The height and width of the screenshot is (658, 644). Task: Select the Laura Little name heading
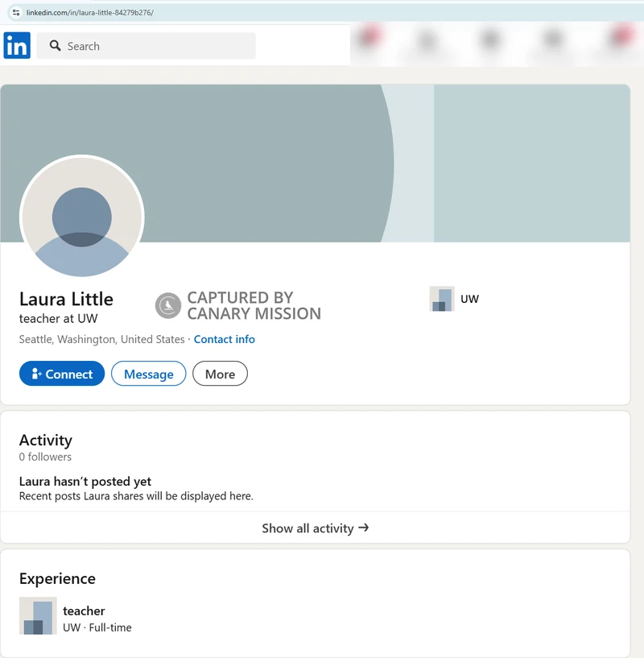pyautogui.click(x=66, y=300)
